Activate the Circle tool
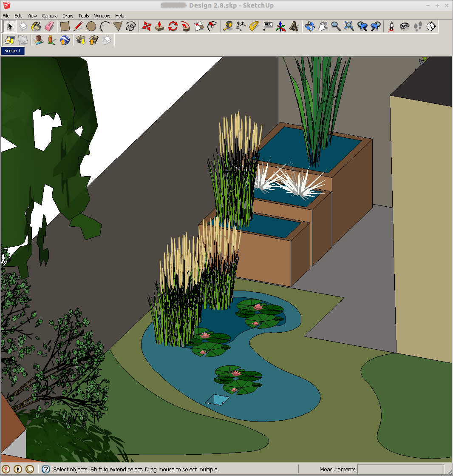 tap(91, 26)
